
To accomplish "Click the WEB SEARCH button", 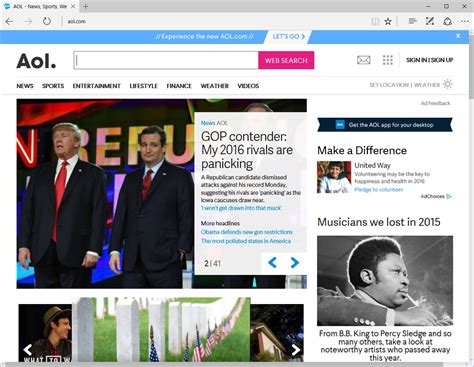I will pos(286,60).
